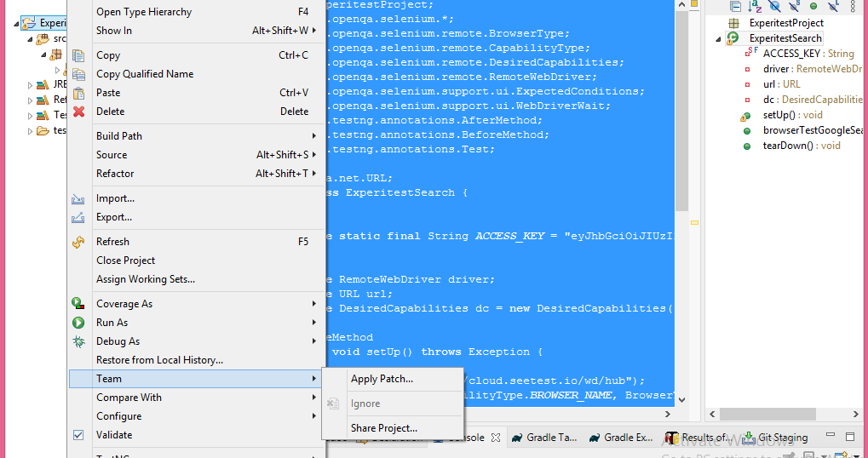Click the Results of TestNG tab icon
The height and width of the screenshot is (458, 868).
point(672,438)
